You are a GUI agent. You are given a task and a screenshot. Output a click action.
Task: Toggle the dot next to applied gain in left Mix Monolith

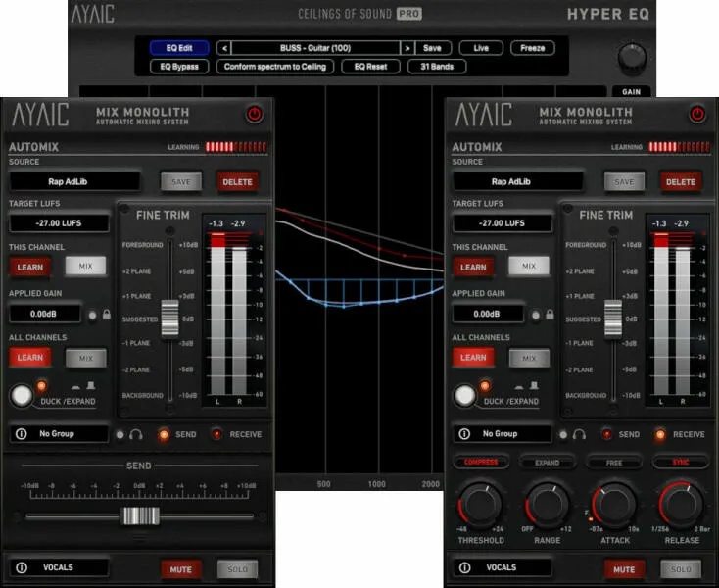click(93, 316)
